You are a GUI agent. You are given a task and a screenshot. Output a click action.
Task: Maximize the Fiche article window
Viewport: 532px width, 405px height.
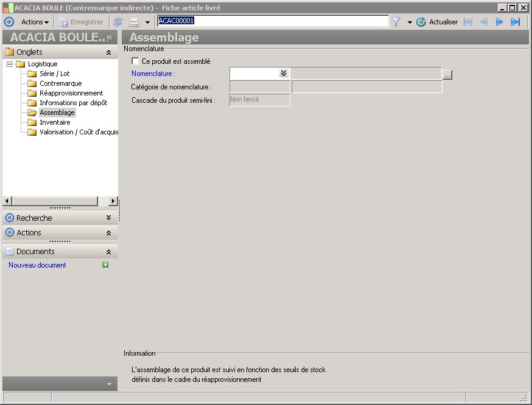[513, 7]
